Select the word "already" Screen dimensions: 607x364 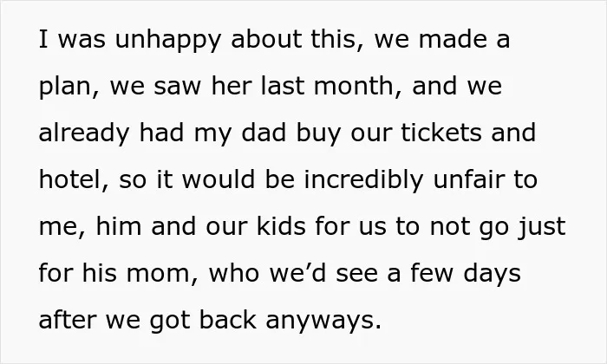point(84,133)
